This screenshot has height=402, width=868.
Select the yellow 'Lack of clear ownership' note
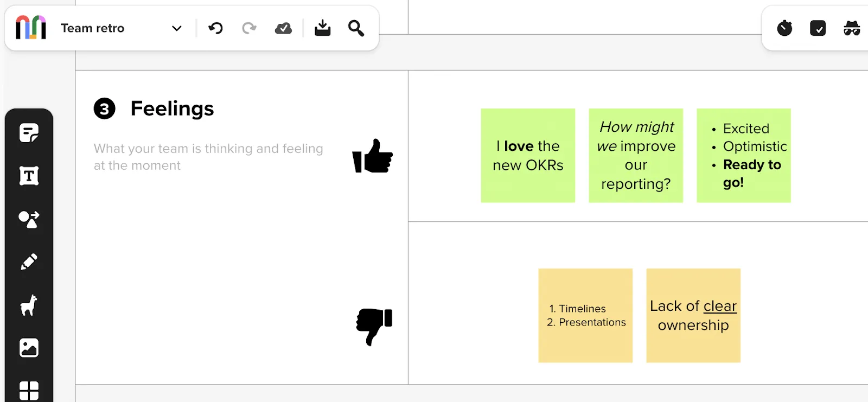point(693,316)
